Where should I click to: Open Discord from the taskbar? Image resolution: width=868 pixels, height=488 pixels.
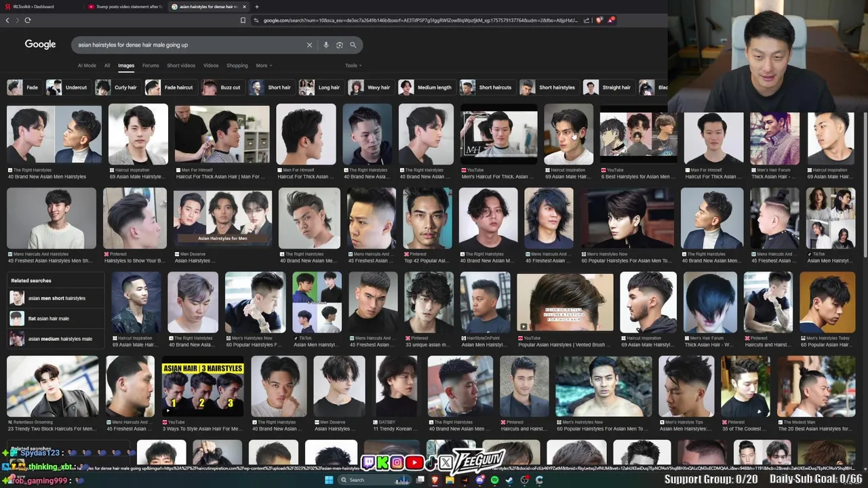tap(479, 480)
